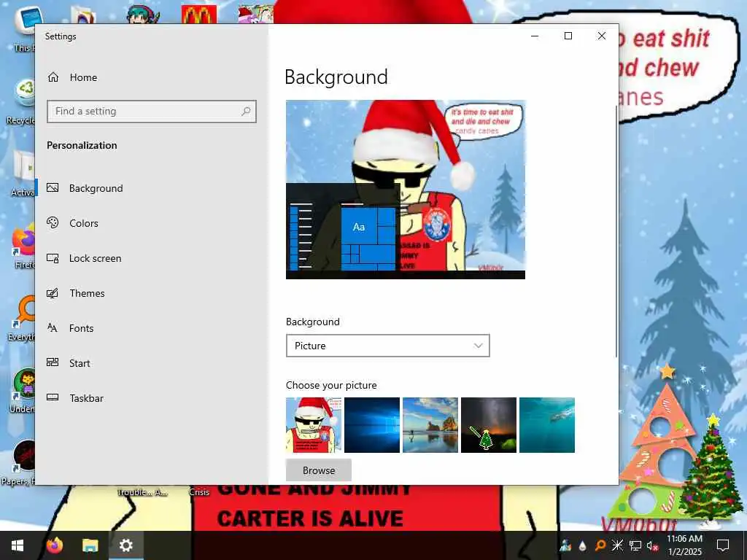Image resolution: width=747 pixels, height=560 pixels.
Task: Open the Colors settings page
Action: pos(152,223)
